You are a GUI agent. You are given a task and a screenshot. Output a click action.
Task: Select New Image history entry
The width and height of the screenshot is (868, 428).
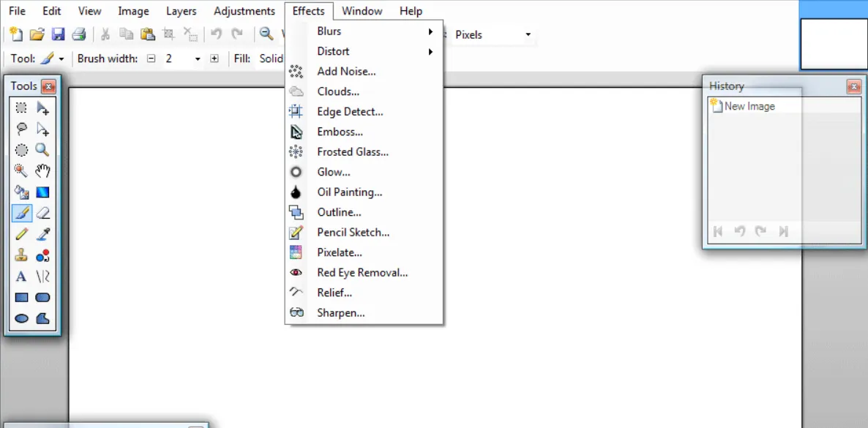tap(749, 106)
